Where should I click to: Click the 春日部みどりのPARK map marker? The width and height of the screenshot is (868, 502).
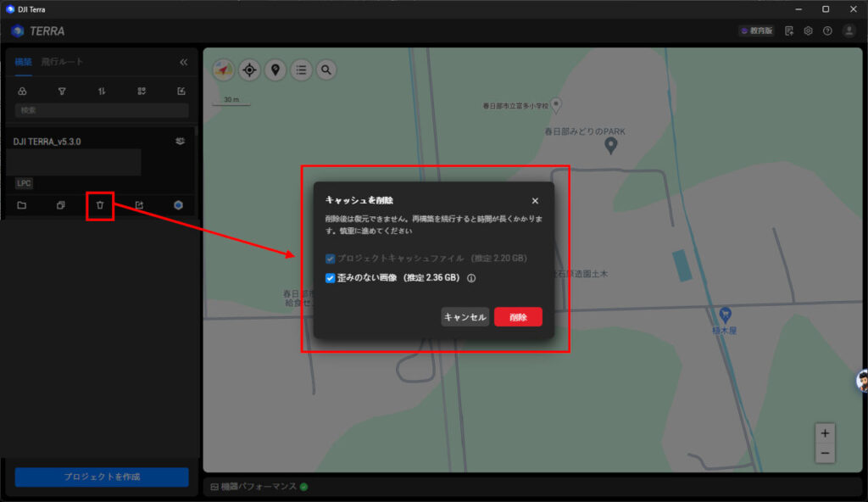[610, 146]
